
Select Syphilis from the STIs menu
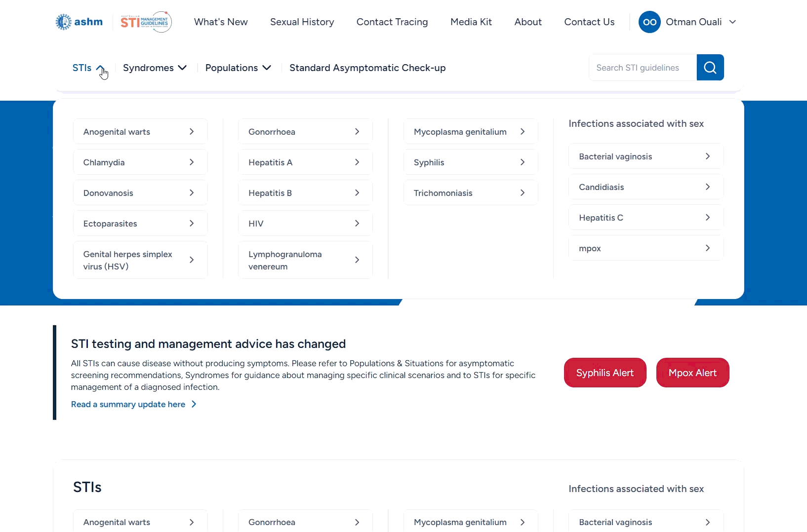[471, 162]
